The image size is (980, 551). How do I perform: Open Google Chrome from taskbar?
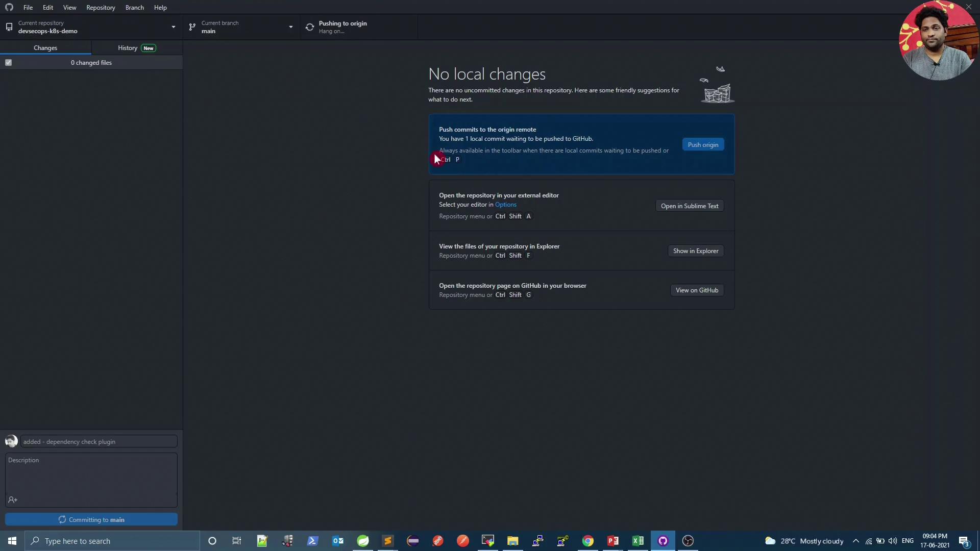click(587, 541)
